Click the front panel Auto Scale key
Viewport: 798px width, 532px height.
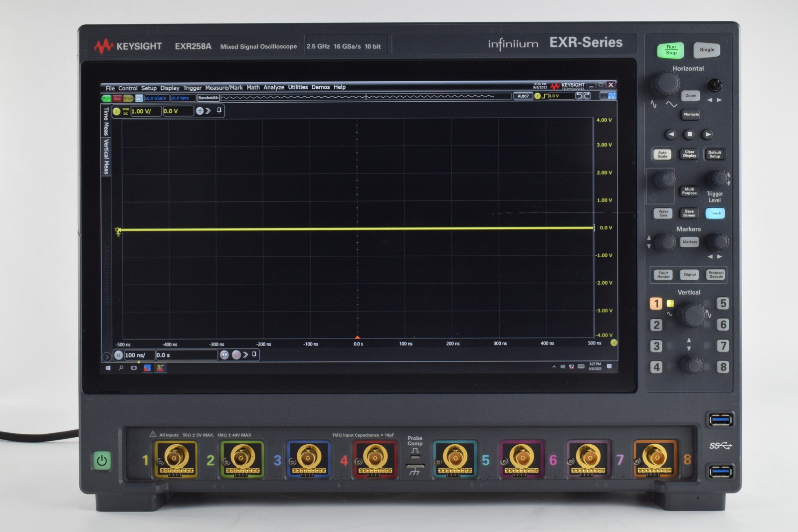tap(662, 155)
